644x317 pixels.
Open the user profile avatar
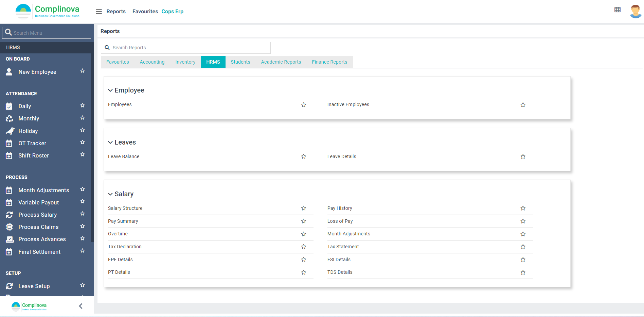635,11
